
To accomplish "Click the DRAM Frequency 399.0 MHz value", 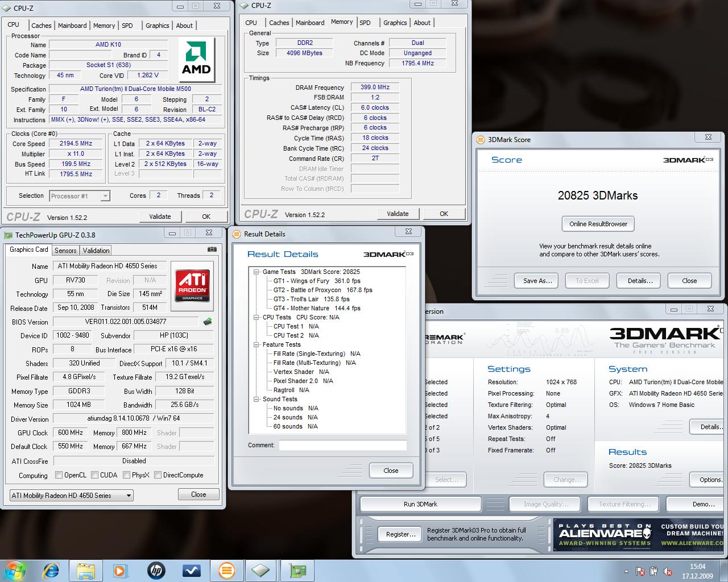I will click(375, 87).
